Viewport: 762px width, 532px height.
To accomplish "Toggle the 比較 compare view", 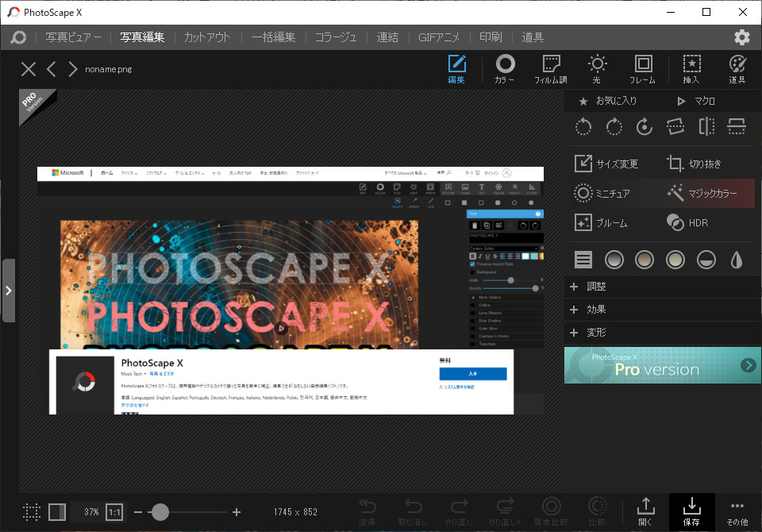I will pos(597,511).
